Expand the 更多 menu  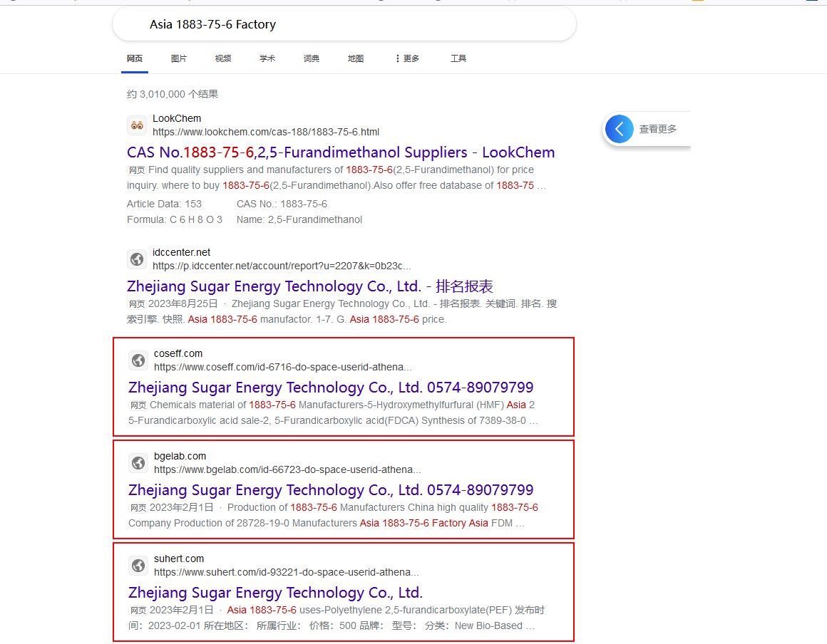[407, 58]
